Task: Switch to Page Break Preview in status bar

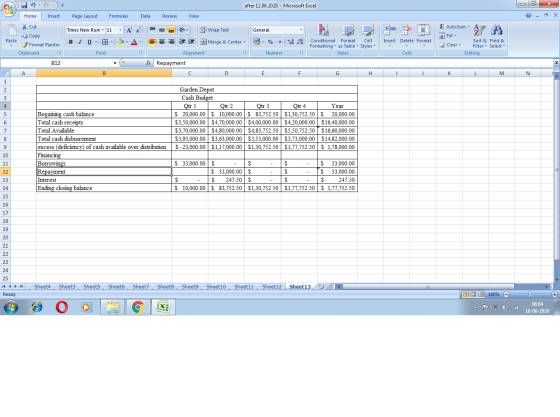Action: pyautogui.click(x=481, y=295)
